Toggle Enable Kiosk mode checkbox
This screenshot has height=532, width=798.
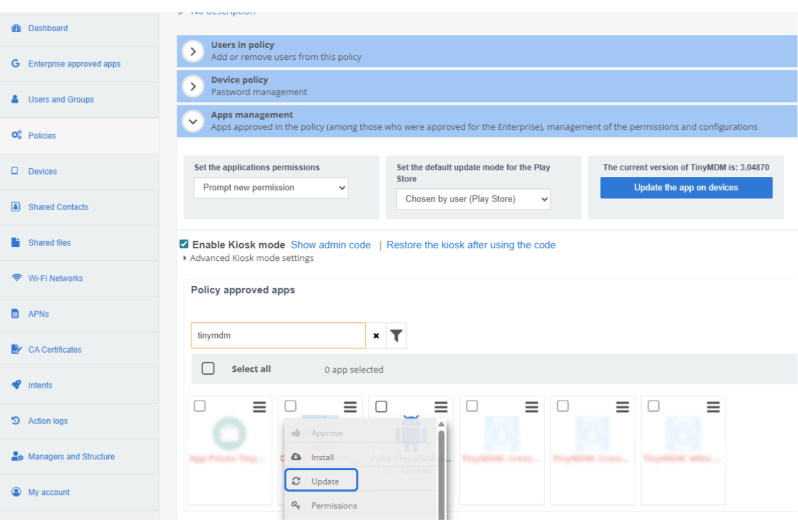[x=184, y=244]
